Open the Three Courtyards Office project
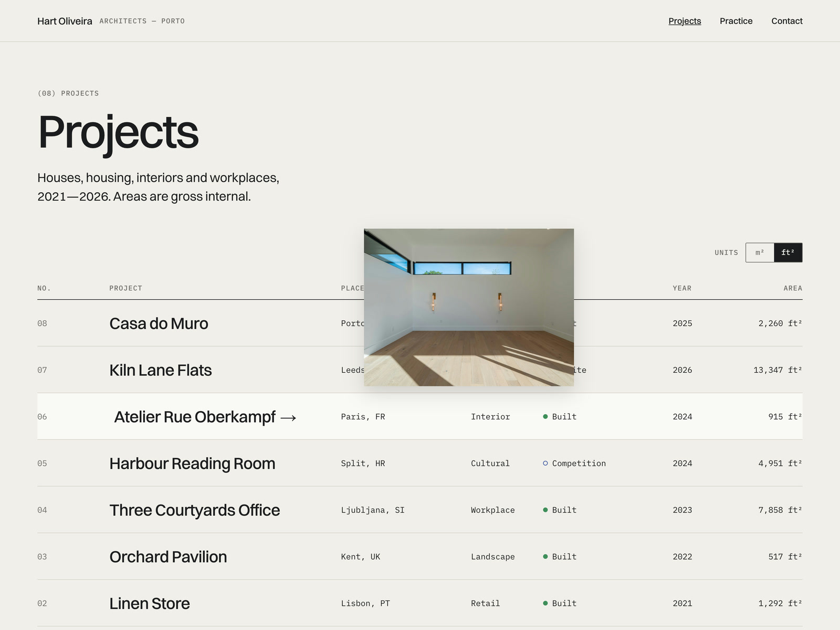This screenshot has height=630, width=840. pyautogui.click(x=195, y=510)
